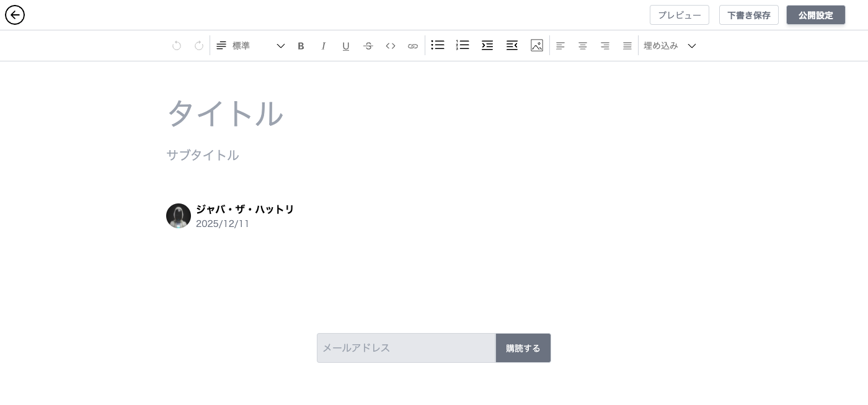
Task: Create a bulleted list
Action: pyautogui.click(x=438, y=45)
